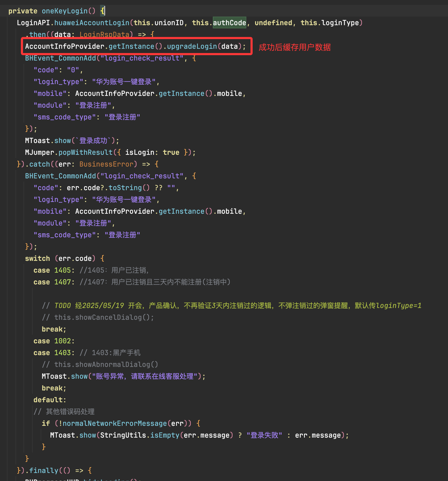Click the oneKeyLogin method name

tap(65, 11)
